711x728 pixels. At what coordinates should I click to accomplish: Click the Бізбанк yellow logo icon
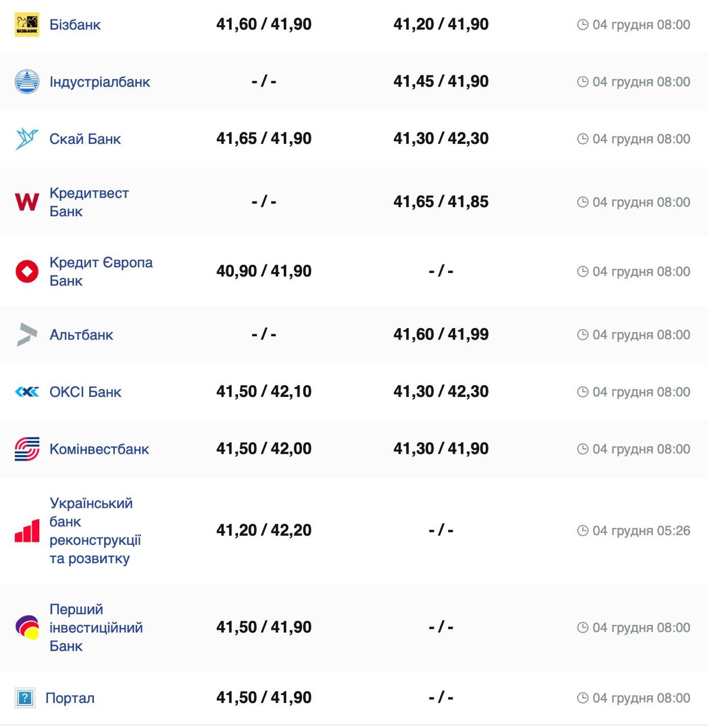[x=27, y=24]
